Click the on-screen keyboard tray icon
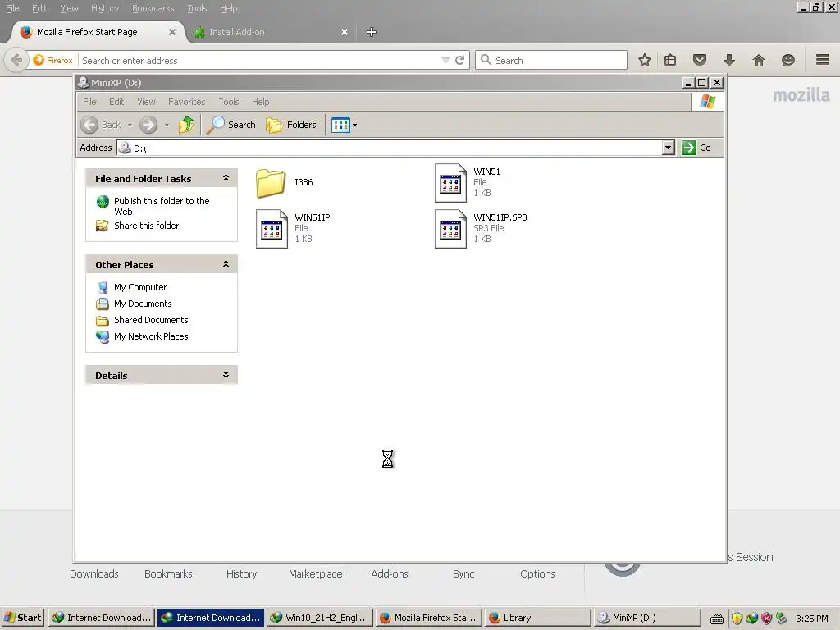The height and width of the screenshot is (630, 840). (x=717, y=619)
